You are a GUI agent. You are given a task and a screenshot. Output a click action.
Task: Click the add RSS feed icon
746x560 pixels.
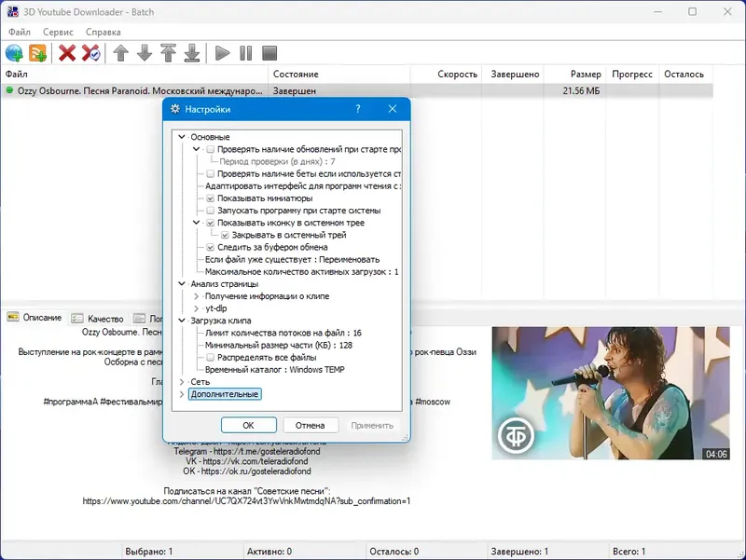click(x=37, y=53)
